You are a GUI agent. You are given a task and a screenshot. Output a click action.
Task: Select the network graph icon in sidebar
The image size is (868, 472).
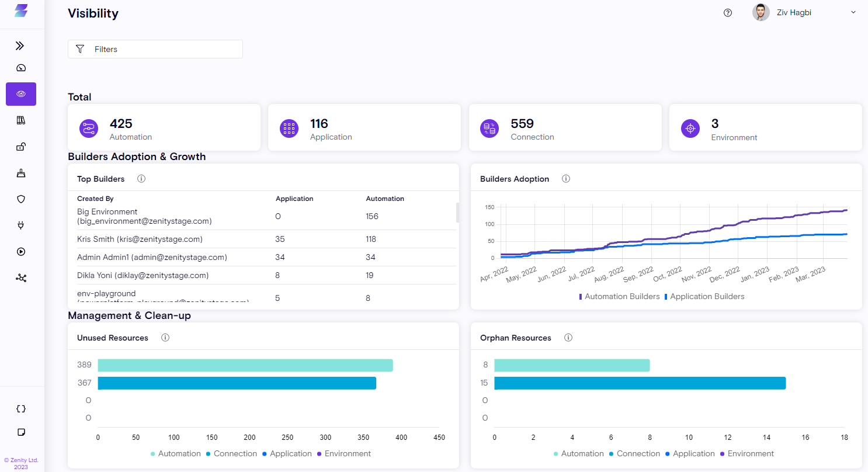tap(21, 278)
